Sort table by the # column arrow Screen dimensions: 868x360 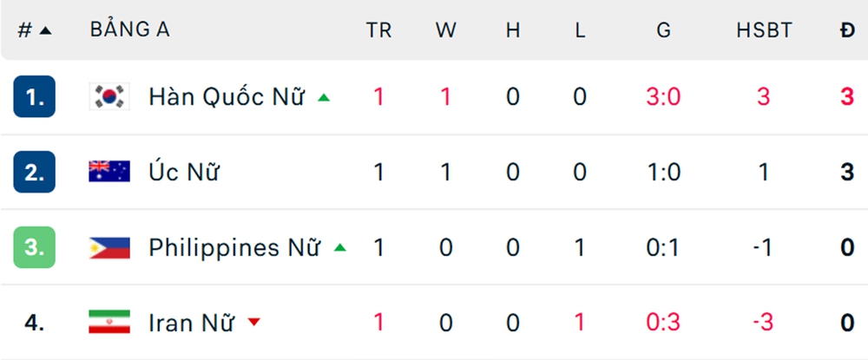[45, 30]
